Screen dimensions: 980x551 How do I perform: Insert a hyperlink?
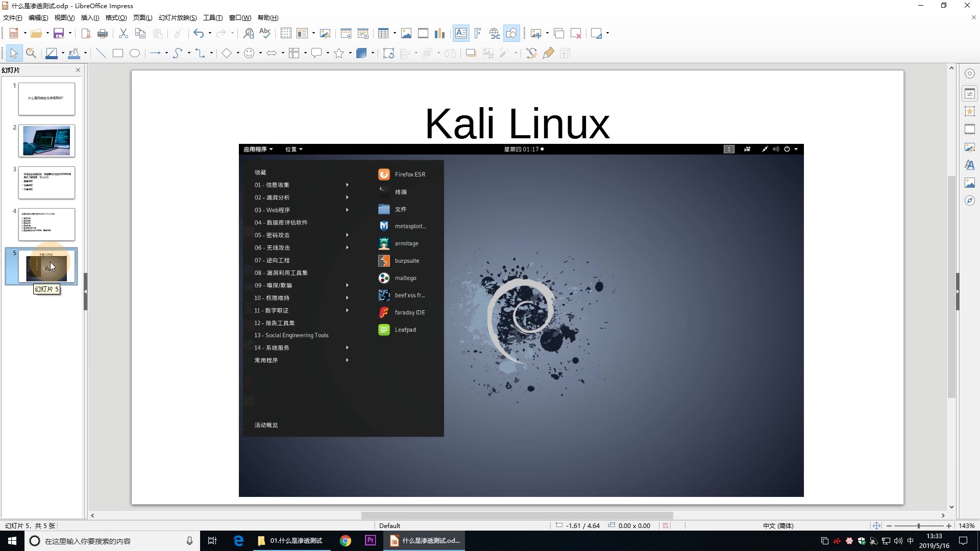point(494,33)
